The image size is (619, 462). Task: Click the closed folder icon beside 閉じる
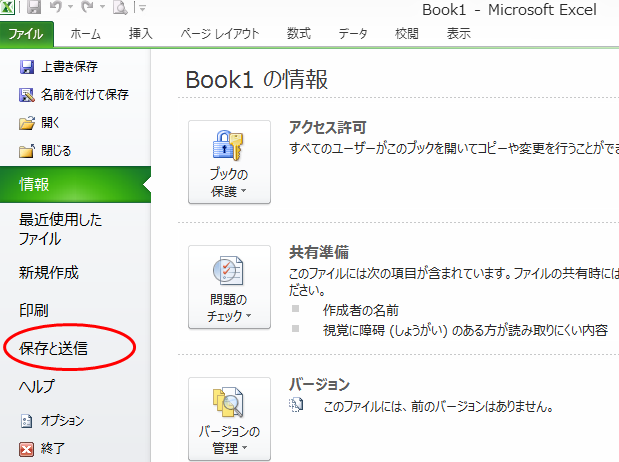click(26, 151)
